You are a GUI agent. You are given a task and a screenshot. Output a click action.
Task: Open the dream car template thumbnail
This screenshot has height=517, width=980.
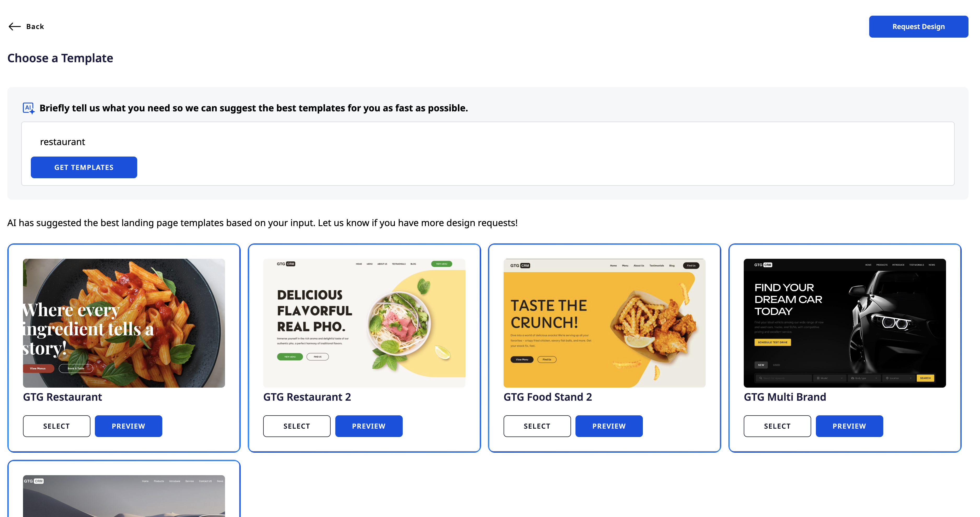pyautogui.click(x=845, y=323)
